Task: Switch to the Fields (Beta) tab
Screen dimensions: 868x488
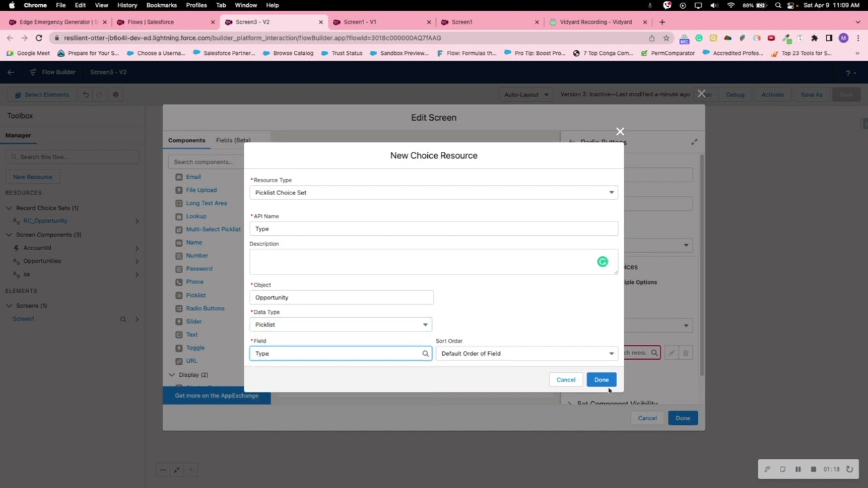Action: coord(233,140)
